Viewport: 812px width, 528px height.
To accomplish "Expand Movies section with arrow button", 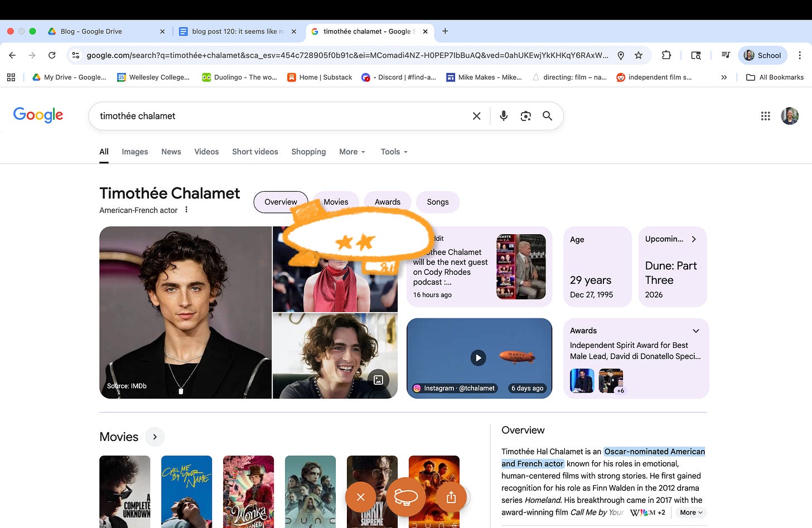I will [x=154, y=437].
